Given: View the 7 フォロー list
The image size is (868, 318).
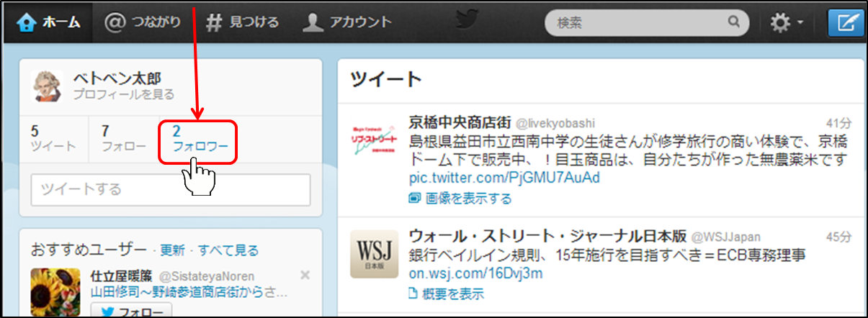Looking at the screenshot, I should tap(123, 138).
